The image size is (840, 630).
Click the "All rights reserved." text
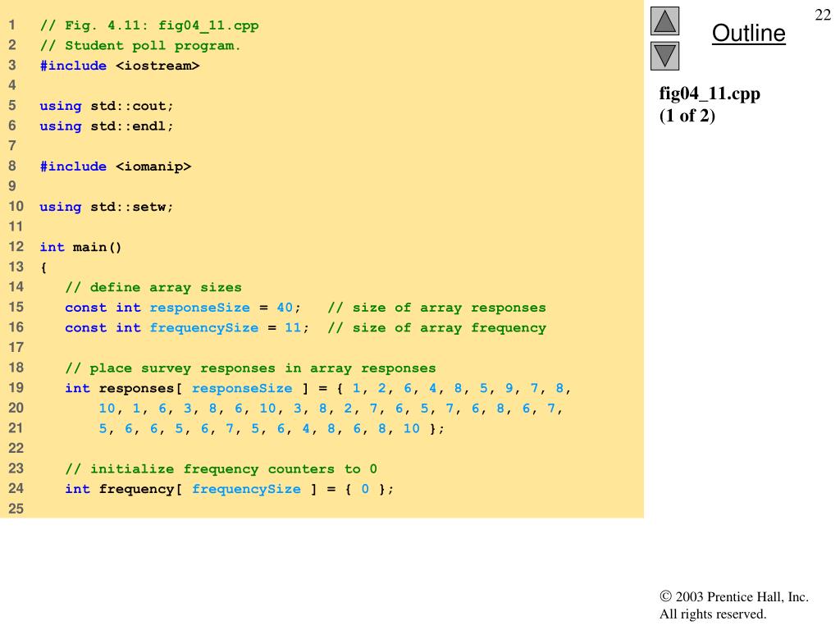[x=713, y=614]
